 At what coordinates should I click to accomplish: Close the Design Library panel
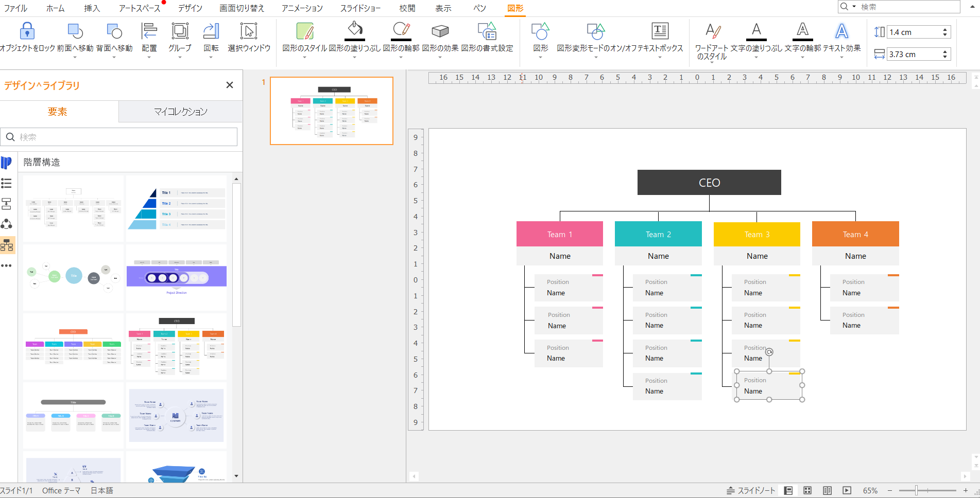point(230,85)
